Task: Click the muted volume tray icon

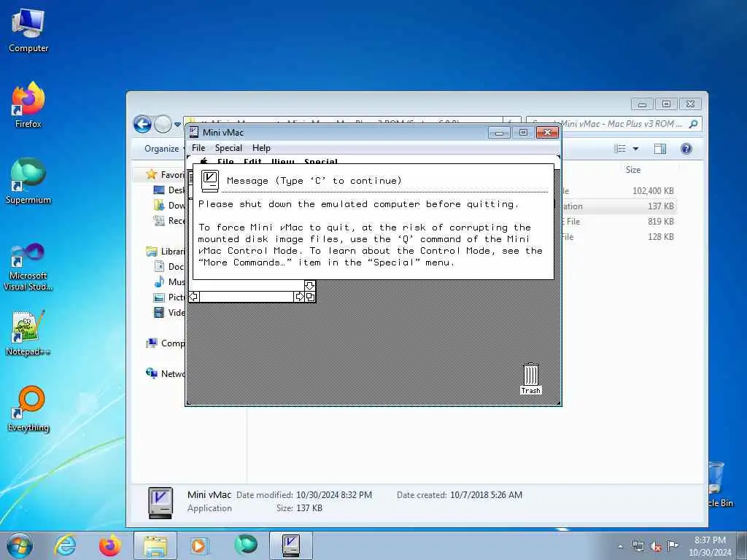Action: coord(656,546)
